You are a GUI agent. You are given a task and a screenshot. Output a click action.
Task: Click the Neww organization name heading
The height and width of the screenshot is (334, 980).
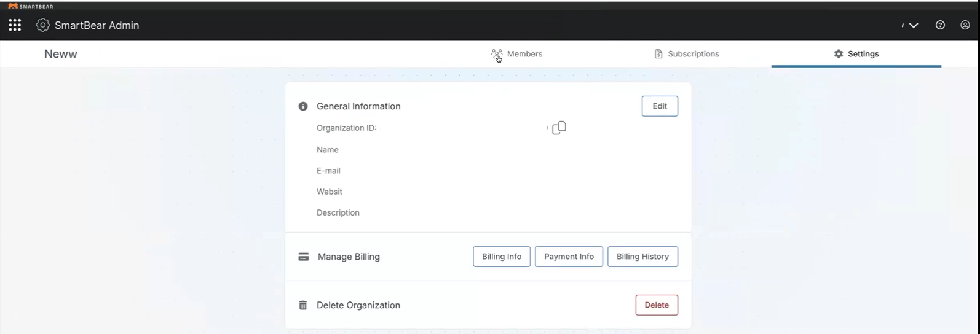point(61,54)
